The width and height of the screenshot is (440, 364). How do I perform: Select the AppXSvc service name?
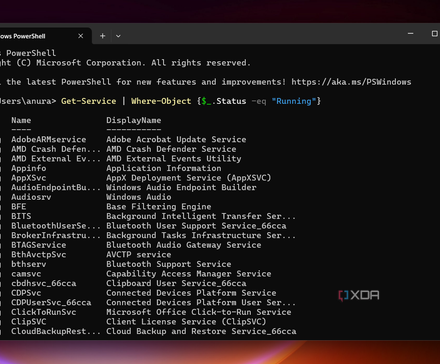click(x=29, y=178)
